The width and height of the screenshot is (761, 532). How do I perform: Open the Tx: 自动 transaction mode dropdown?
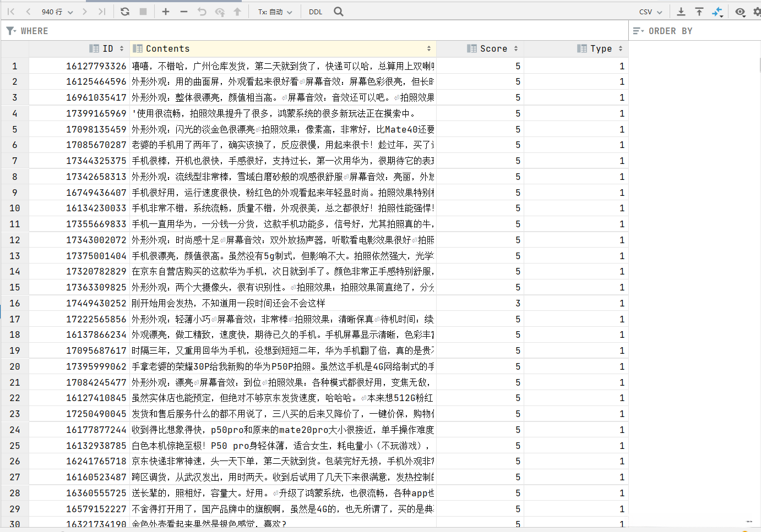[x=275, y=12]
